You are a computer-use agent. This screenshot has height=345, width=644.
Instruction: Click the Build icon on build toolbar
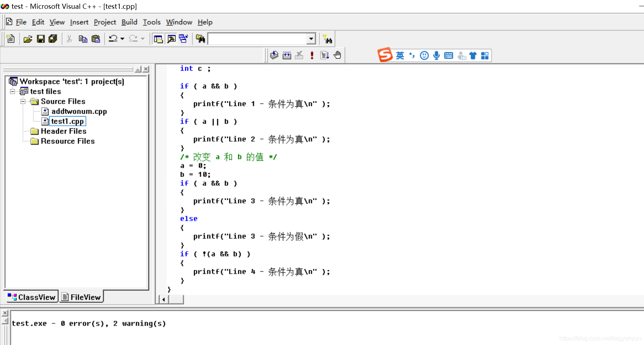[287, 55]
